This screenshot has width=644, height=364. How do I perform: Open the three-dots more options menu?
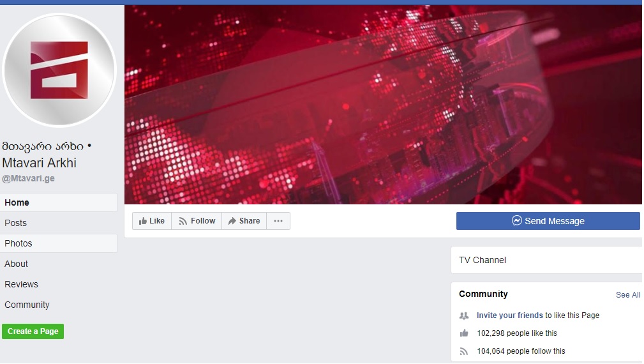point(278,221)
